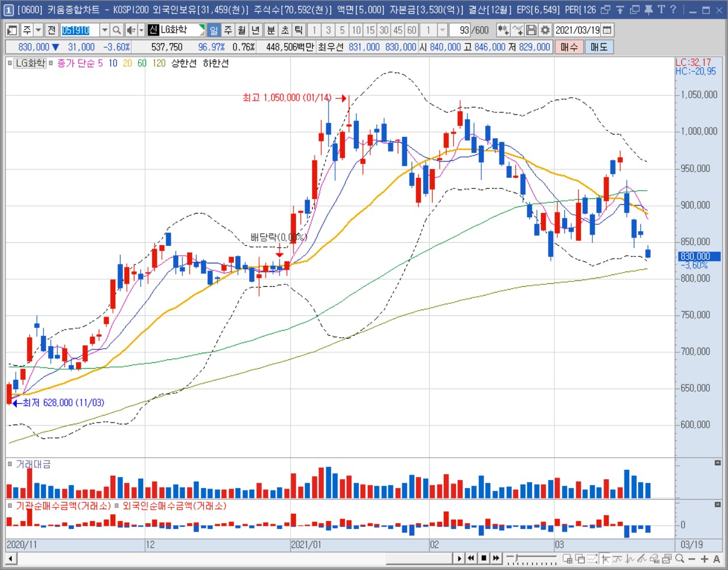This screenshot has width=728, height=570.
Task: Select the 60 minute interval tab
Action: [x=412, y=30]
